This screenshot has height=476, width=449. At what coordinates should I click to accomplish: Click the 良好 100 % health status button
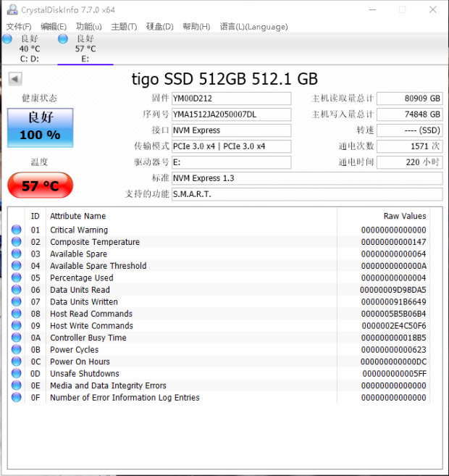(41, 128)
